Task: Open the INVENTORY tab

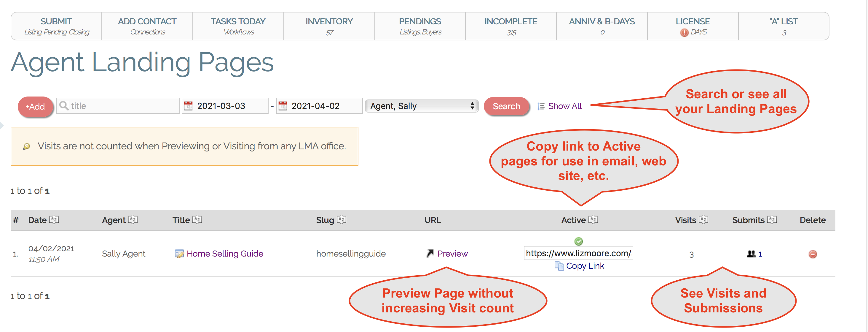Action: click(x=329, y=26)
